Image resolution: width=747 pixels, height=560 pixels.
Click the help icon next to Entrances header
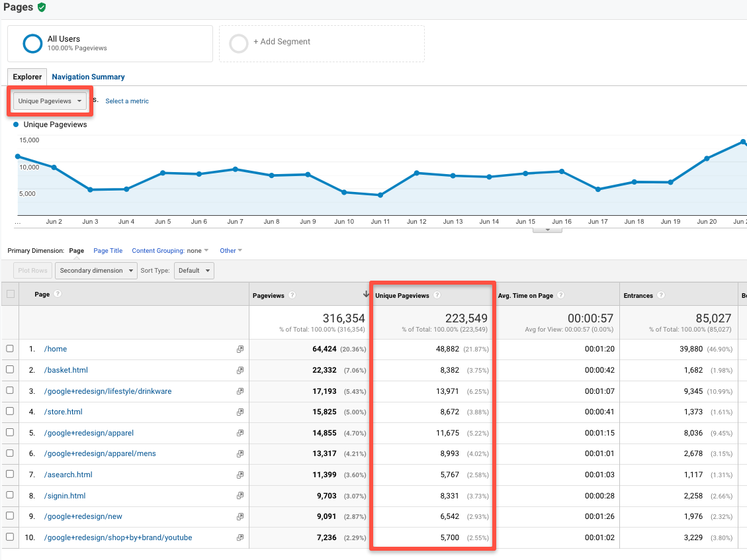662,295
